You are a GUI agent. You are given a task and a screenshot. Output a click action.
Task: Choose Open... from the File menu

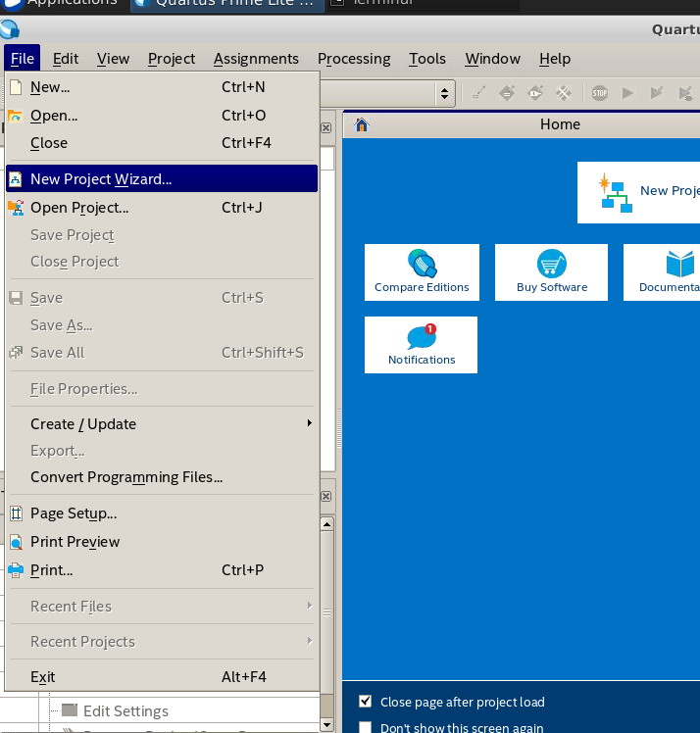coord(162,116)
